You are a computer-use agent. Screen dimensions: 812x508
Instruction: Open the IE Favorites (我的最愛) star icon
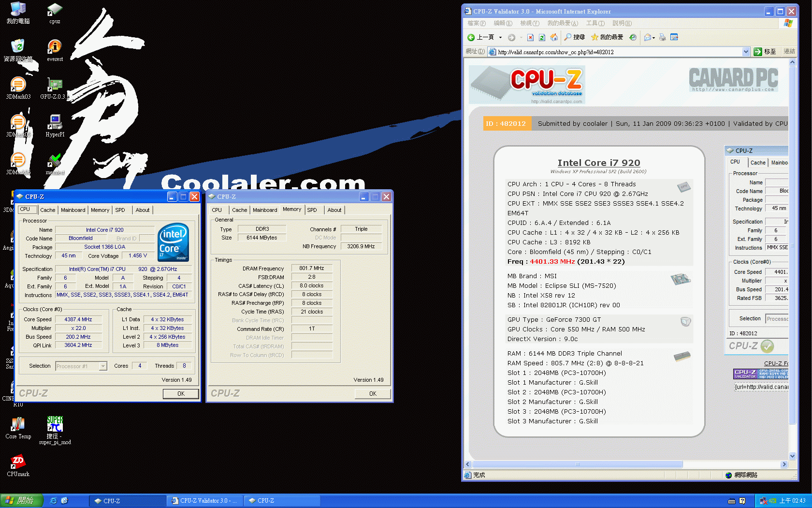coord(594,37)
